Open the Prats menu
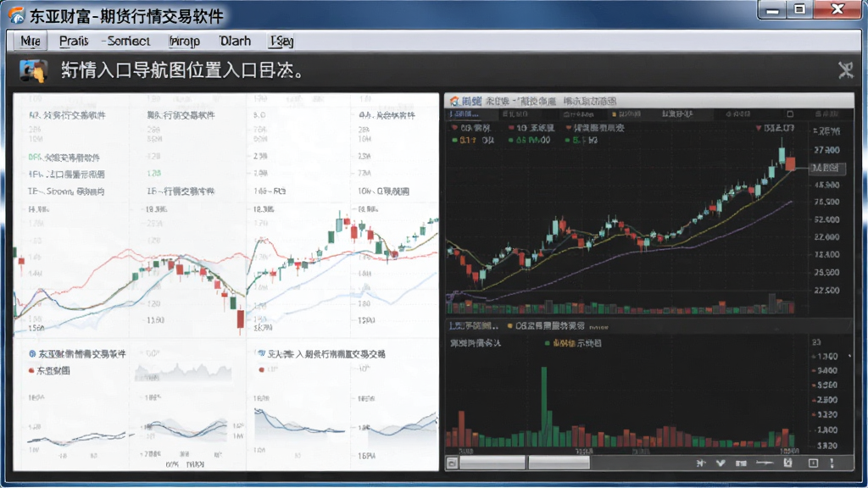Screen dimensions: 868x488 click(x=73, y=41)
